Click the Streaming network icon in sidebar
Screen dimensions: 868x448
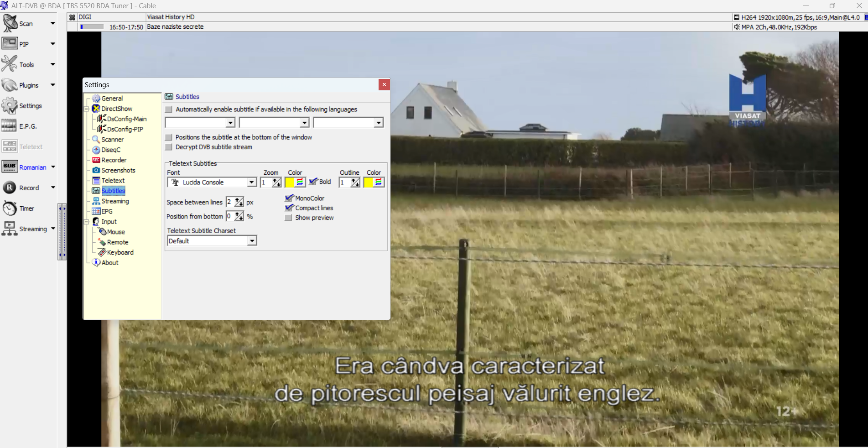point(10,228)
